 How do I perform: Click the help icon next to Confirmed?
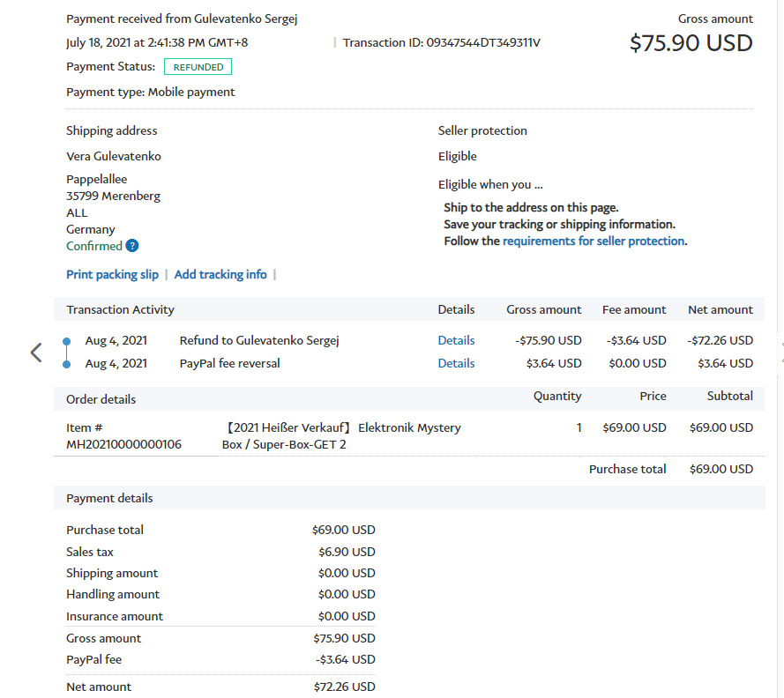(132, 246)
